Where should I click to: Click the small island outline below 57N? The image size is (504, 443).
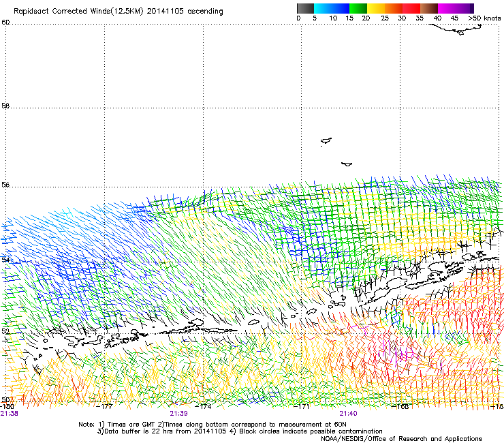tap(347, 164)
